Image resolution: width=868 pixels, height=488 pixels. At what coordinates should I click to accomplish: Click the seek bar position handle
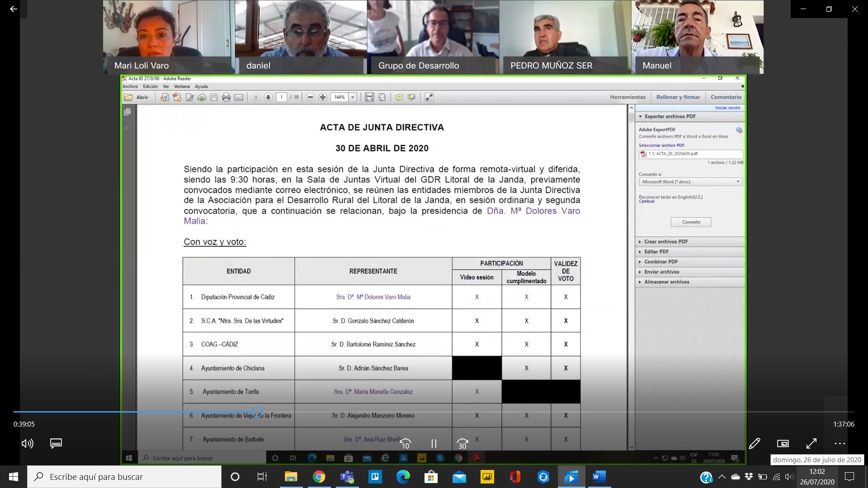(x=257, y=412)
